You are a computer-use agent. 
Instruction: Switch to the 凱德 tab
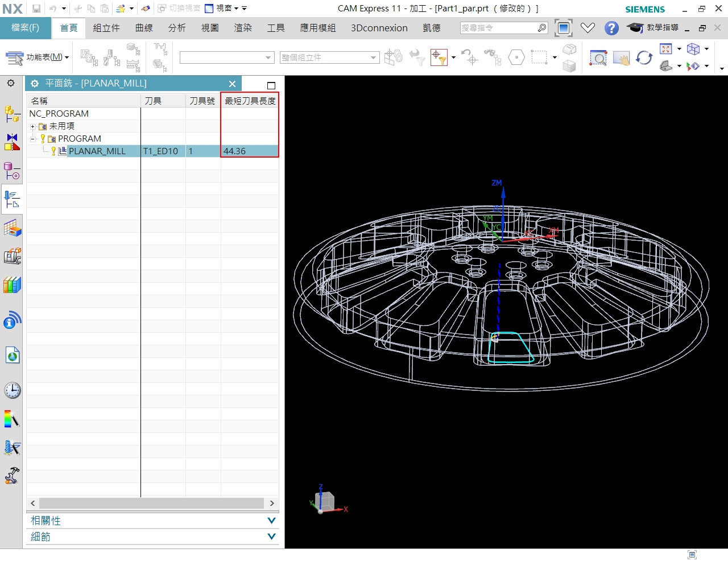click(432, 28)
